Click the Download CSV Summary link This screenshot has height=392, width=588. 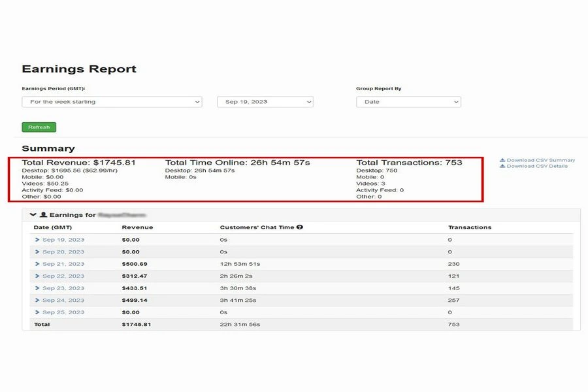[x=540, y=160]
